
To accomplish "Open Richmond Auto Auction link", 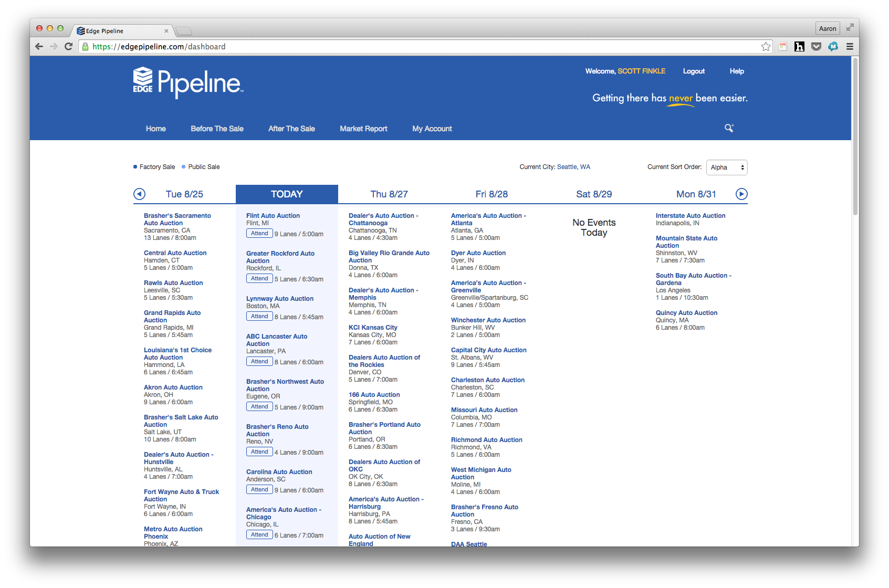I will pyautogui.click(x=486, y=440).
